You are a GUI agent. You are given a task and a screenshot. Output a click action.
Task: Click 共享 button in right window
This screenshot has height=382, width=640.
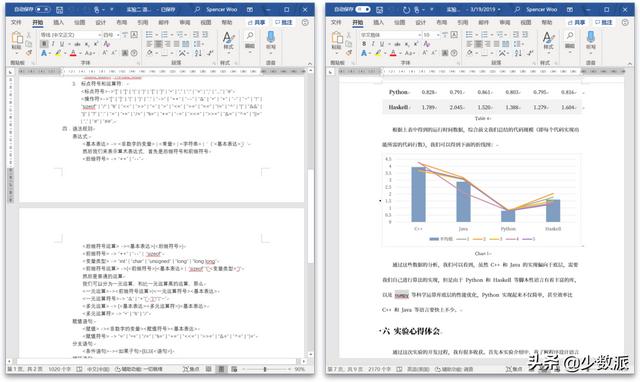pyautogui.click(x=576, y=22)
